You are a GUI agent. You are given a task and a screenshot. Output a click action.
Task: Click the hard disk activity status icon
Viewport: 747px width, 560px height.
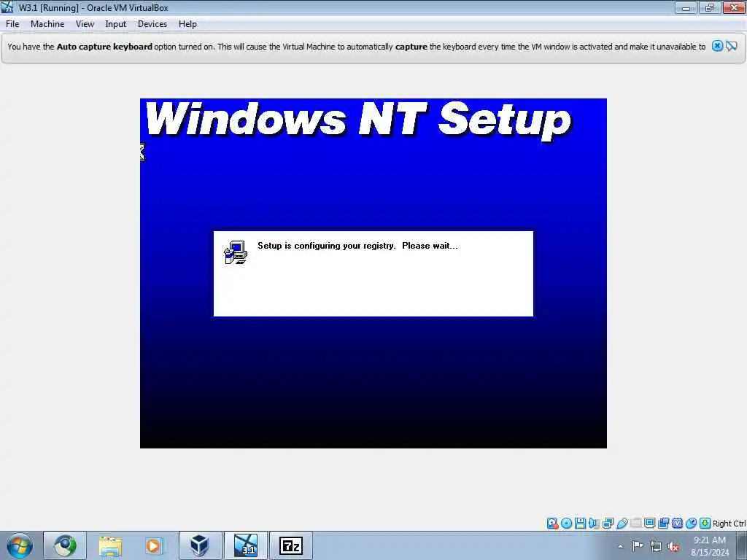552,524
